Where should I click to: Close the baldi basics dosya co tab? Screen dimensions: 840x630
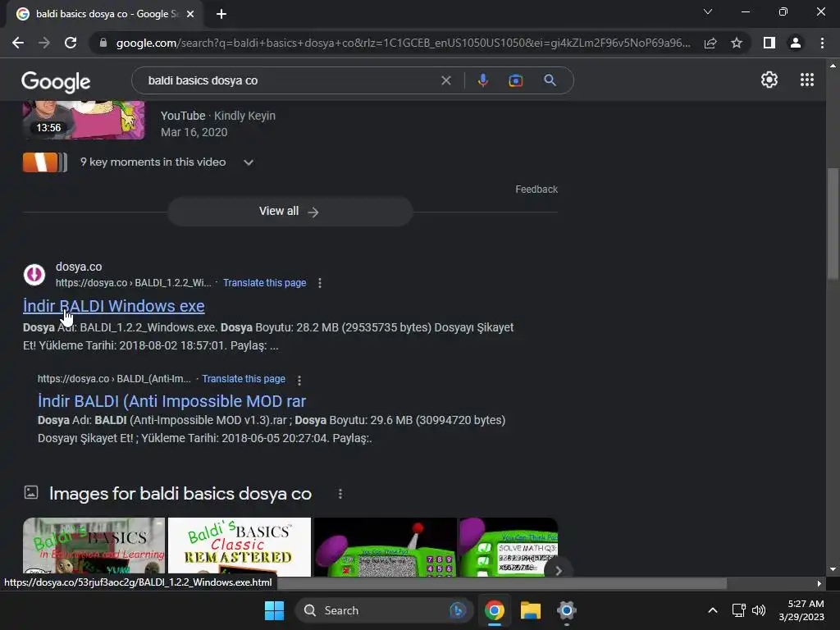[x=190, y=14]
